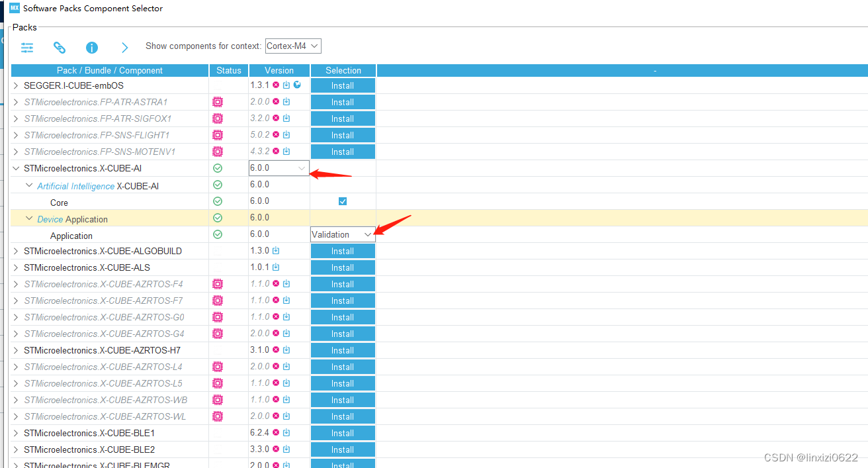Click chip status icon for X-CUBE-AZRTOS-F4
This screenshot has width=868, height=468.
tap(218, 284)
